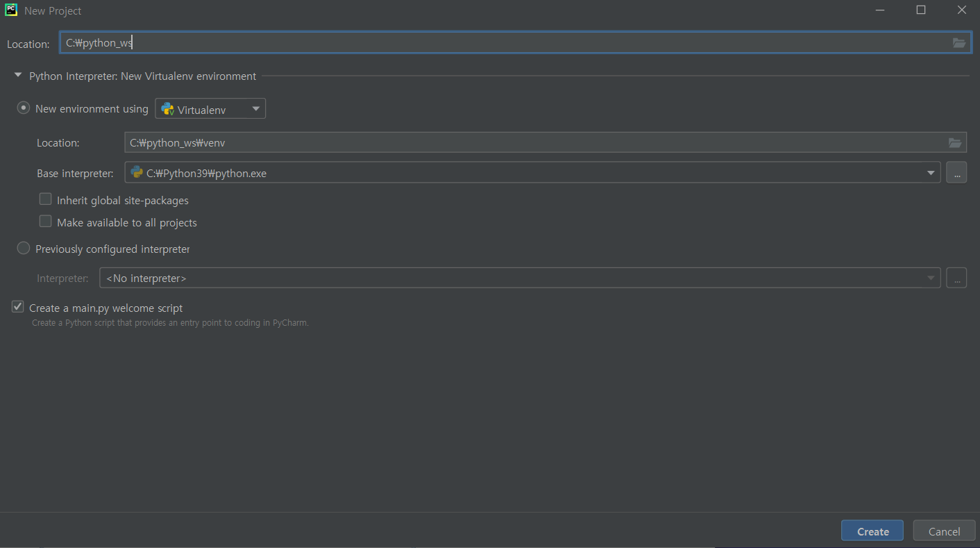Select Previously configured interpreter radio button
Viewport: 980px width, 548px height.
[x=24, y=248]
